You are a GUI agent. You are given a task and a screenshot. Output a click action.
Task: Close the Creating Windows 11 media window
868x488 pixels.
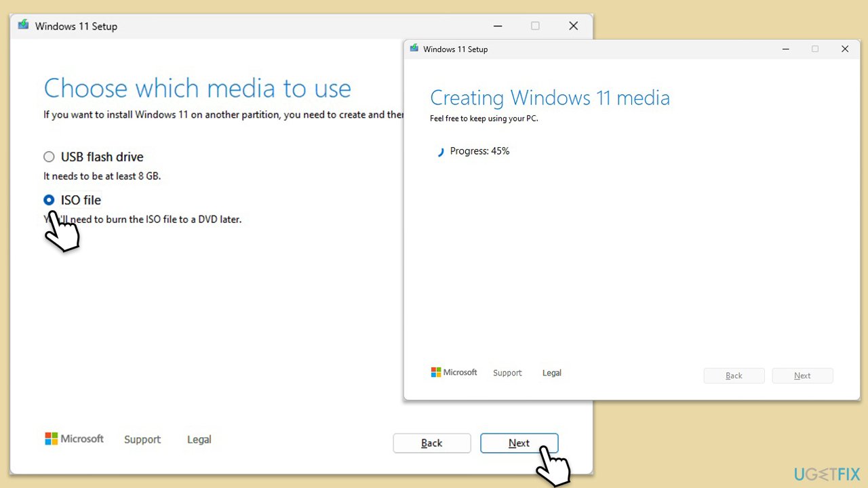(x=845, y=49)
